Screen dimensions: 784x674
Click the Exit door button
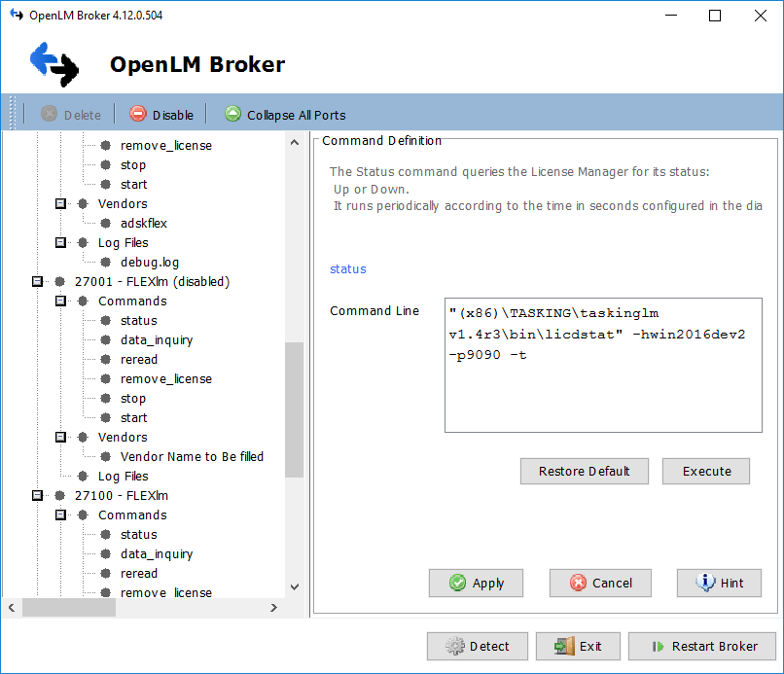click(578, 646)
